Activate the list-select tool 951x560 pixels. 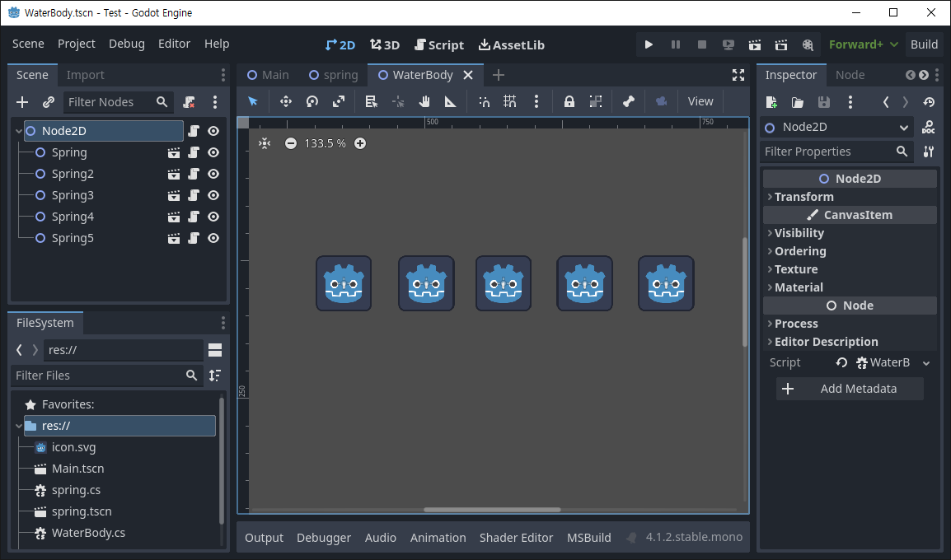coord(371,101)
